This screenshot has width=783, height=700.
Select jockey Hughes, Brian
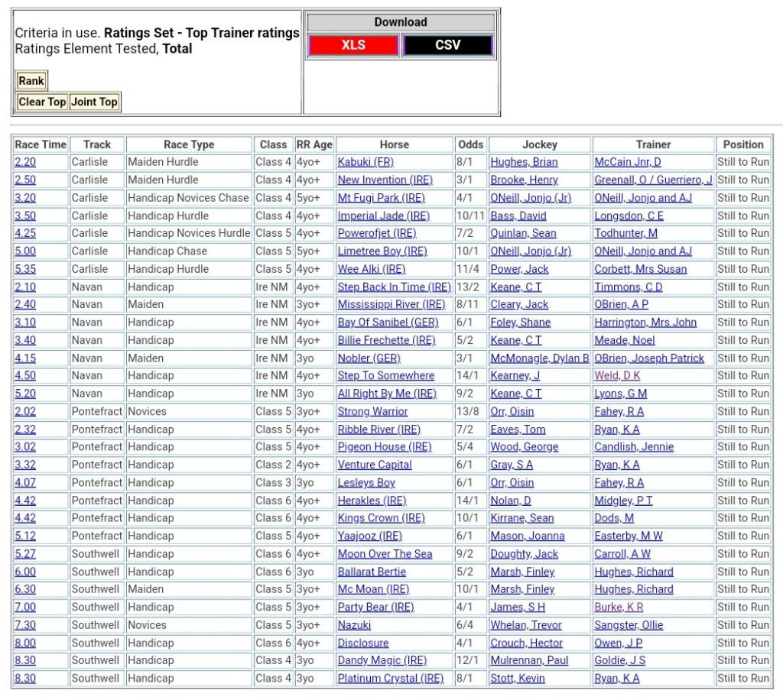(524, 162)
